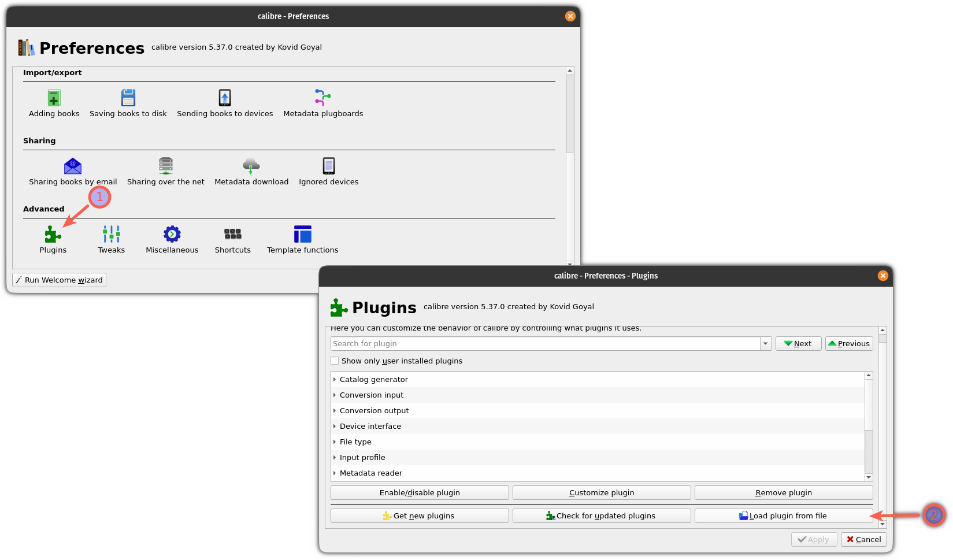This screenshot has height=560, width=953.
Task: Select Metadata reader text in plugin list
Action: pos(370,473)
